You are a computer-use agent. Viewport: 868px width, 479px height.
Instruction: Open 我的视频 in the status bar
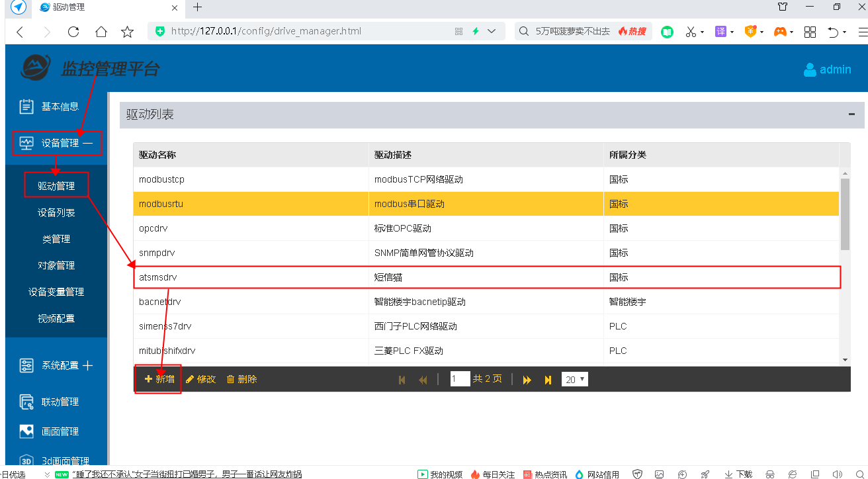(x=440, y=474)
